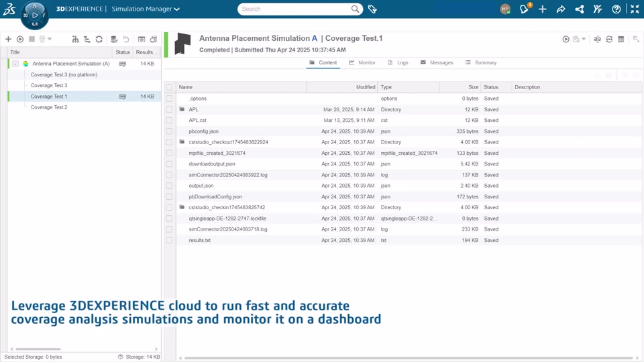Select the Coverage Test.1 tree item

pyautogui.click(x=49, y=97)
